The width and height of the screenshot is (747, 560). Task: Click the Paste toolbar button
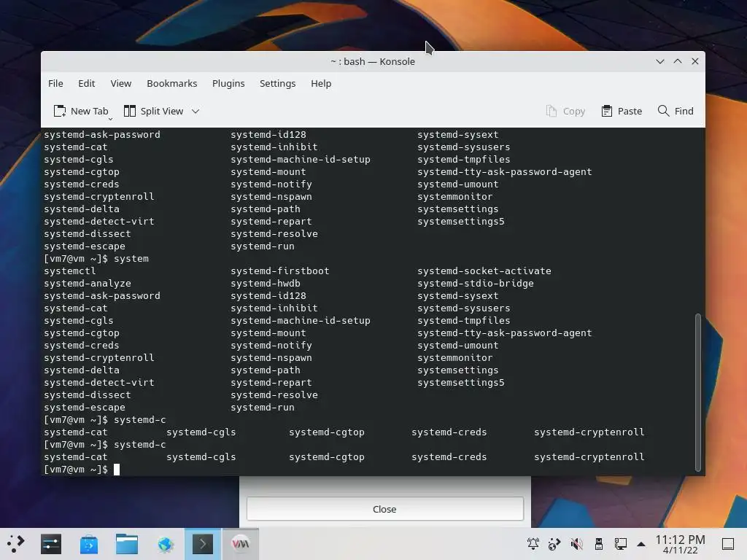click(622, 111)
